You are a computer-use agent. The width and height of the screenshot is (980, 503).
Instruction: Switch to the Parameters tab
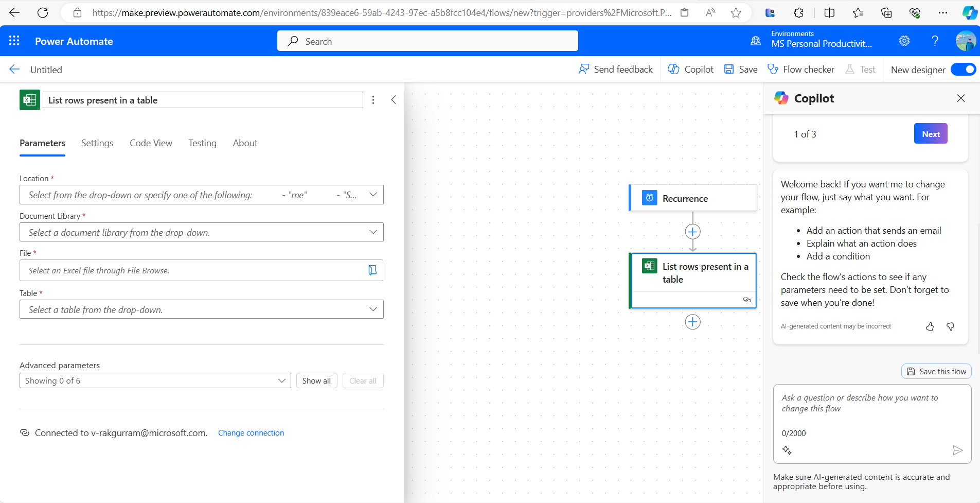(x=42, y=143)
